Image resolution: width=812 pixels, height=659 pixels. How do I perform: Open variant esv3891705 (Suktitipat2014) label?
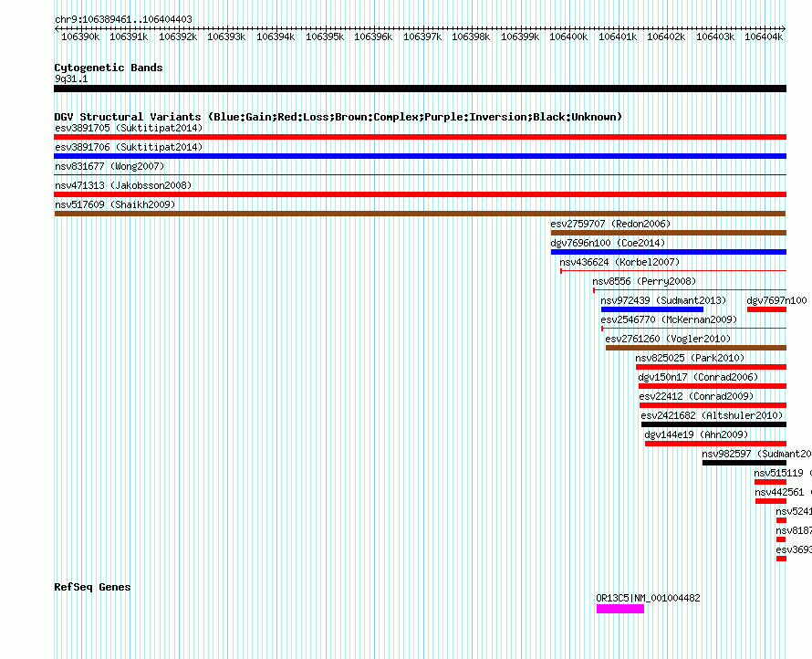point(129,128)
